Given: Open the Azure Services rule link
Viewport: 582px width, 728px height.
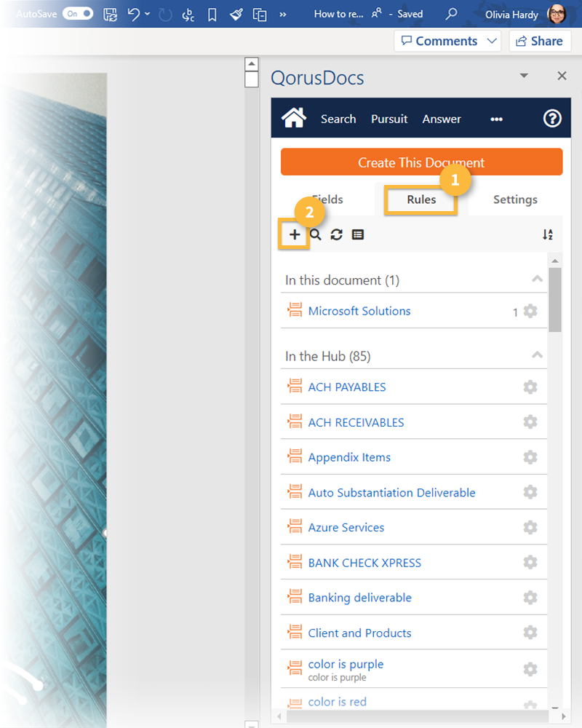Looking at the screenshot, I should (346, 527).
